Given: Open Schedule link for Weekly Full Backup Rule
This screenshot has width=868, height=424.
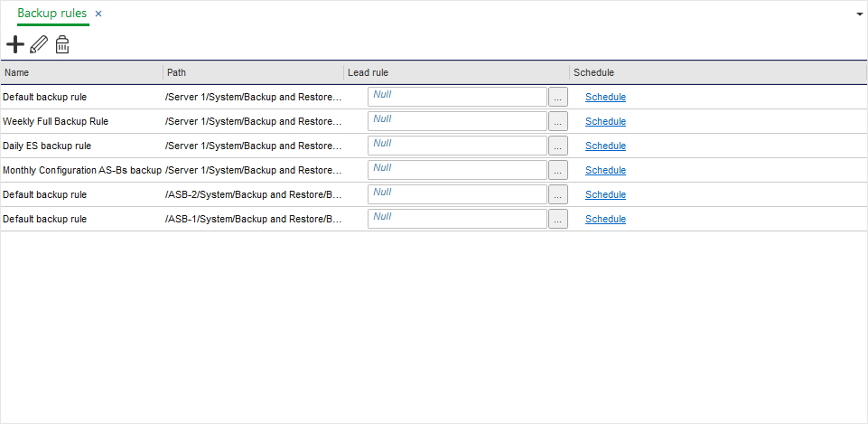Looking at the screenshot, I should 605,121.
